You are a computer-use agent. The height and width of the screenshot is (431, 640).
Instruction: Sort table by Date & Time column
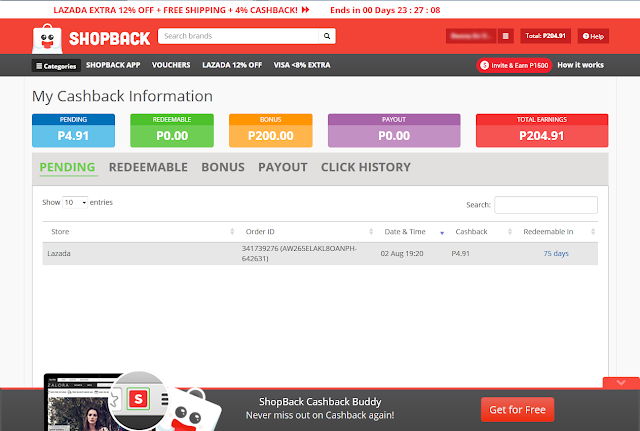(412, 232)
